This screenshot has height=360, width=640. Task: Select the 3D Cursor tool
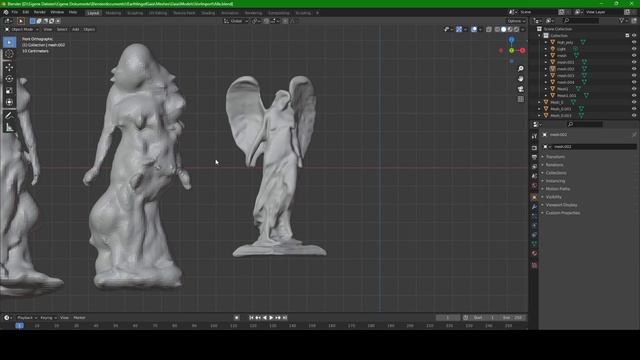tap(9, 53)
